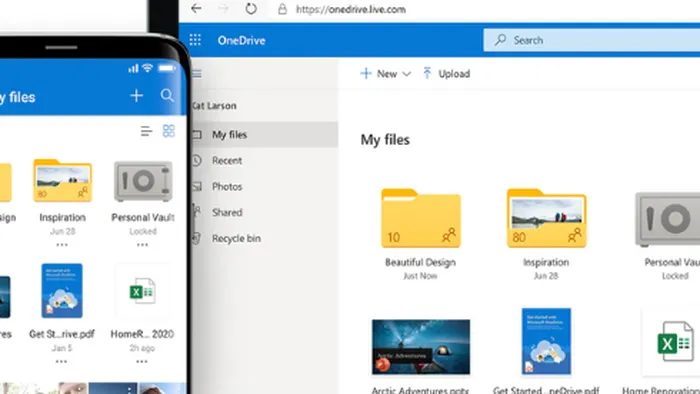Click the Search box in OneDrive header
The width and height of the screenshot is (700, 394).
tap(592, 40)
